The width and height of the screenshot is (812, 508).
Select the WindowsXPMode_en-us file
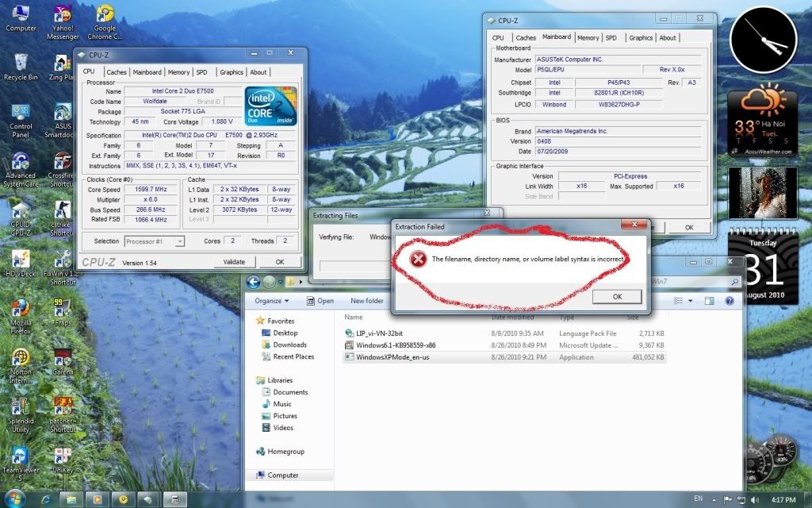pos(504,357)
